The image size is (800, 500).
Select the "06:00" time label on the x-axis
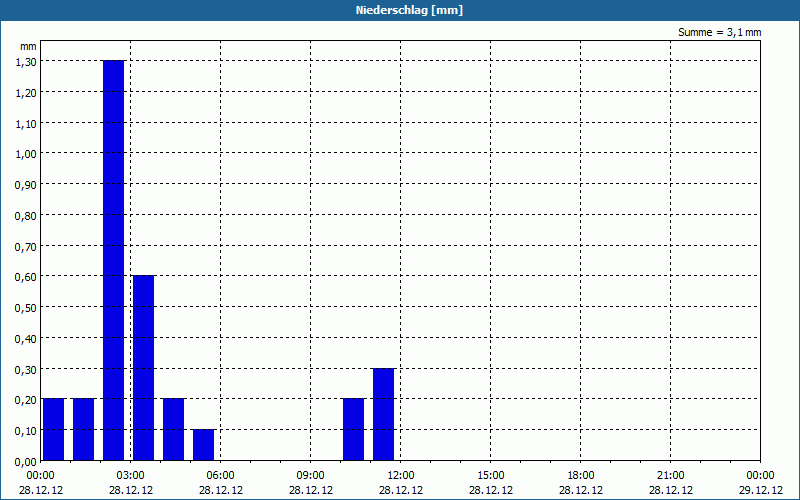tap(220, 476)
